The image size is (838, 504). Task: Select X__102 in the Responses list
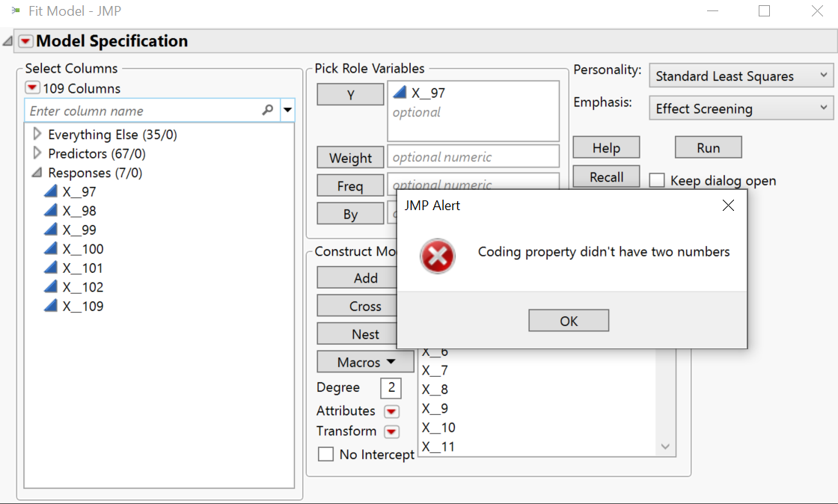tap(83, 287)
